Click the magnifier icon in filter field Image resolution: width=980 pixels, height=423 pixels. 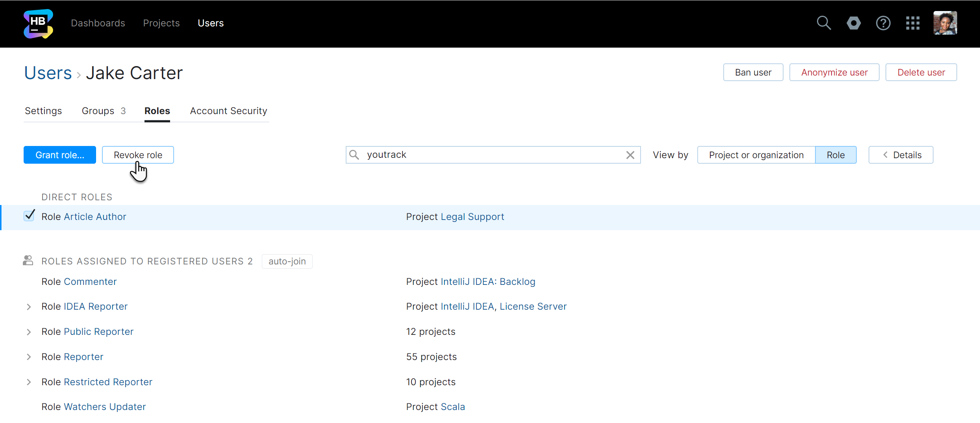(354, 155)
